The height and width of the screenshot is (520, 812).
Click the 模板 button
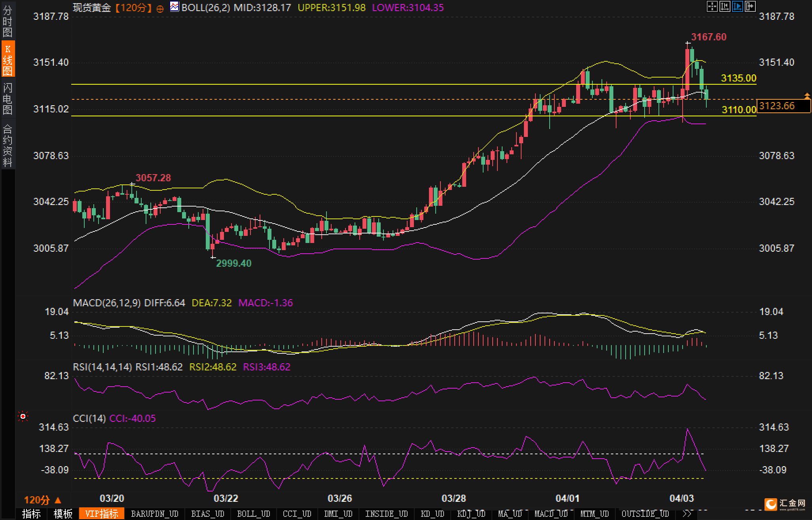point(63,514)
